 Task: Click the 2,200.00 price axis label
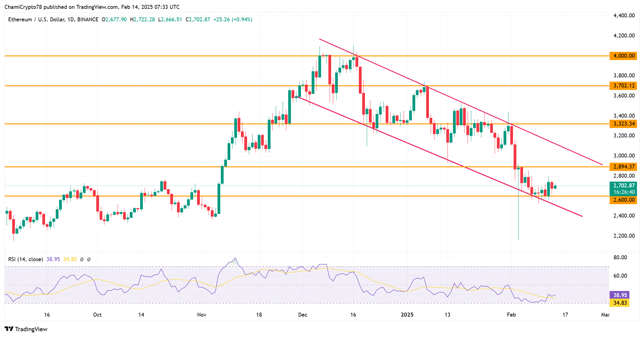pyautogui.click(x=624, y=236)
